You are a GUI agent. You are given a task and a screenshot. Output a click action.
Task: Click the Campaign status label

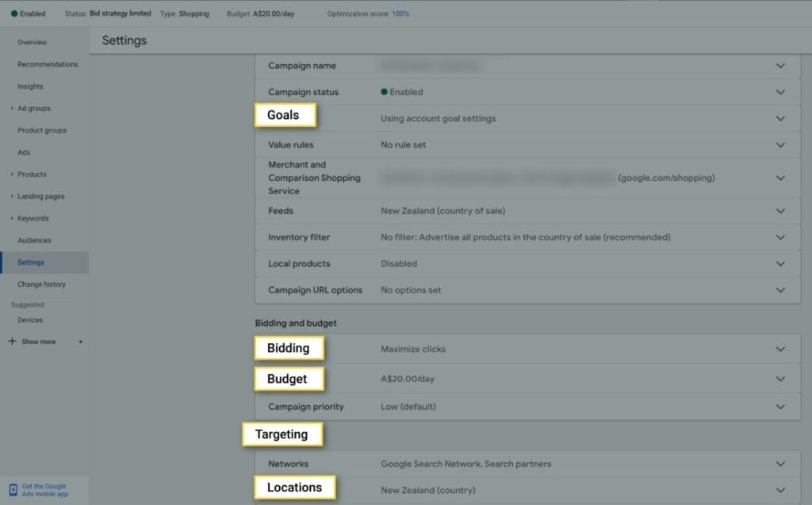(x=304, y=92)
